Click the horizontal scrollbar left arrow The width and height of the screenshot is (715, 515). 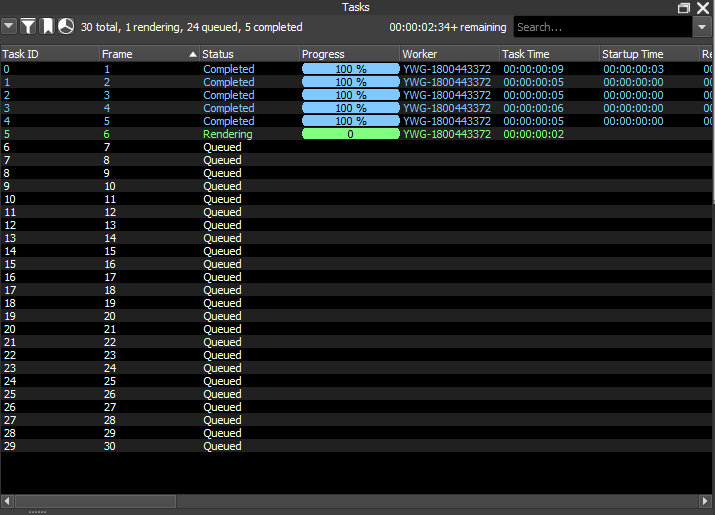(x=8, y=500)
